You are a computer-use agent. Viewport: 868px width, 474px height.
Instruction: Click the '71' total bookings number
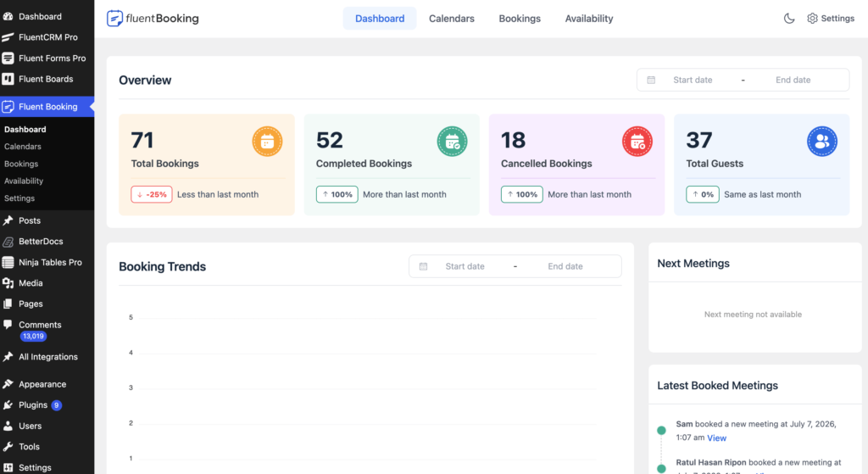click(142, 140)
